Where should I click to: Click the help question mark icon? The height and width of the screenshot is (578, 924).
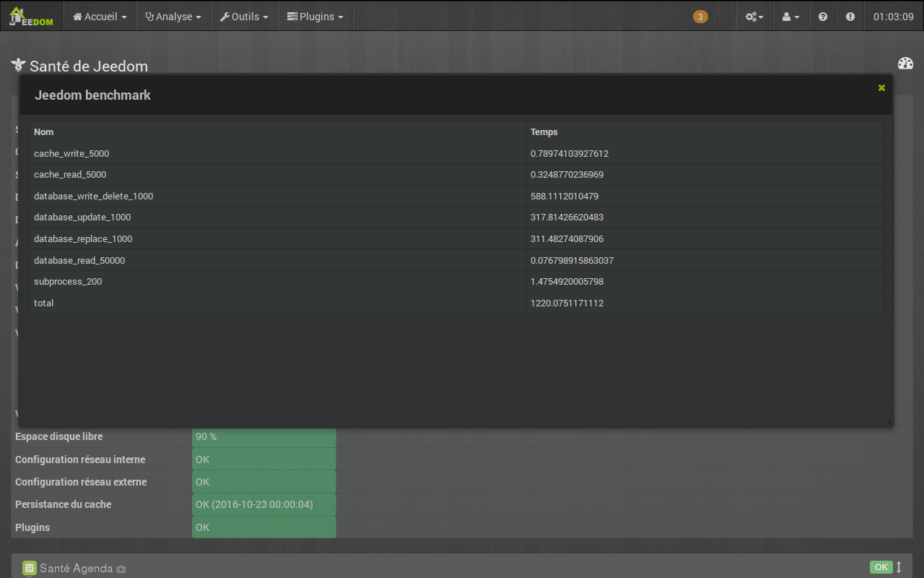click(x=823, y=17)
